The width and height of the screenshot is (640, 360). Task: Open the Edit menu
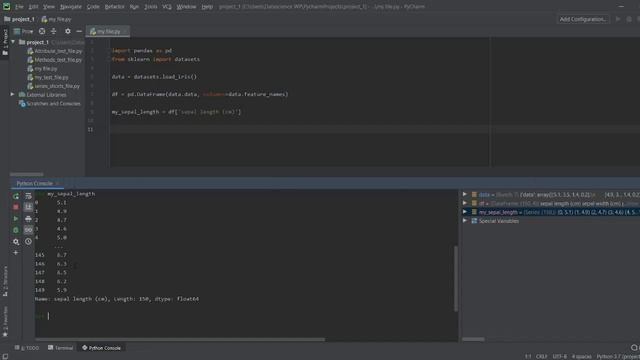coord(33,7)
